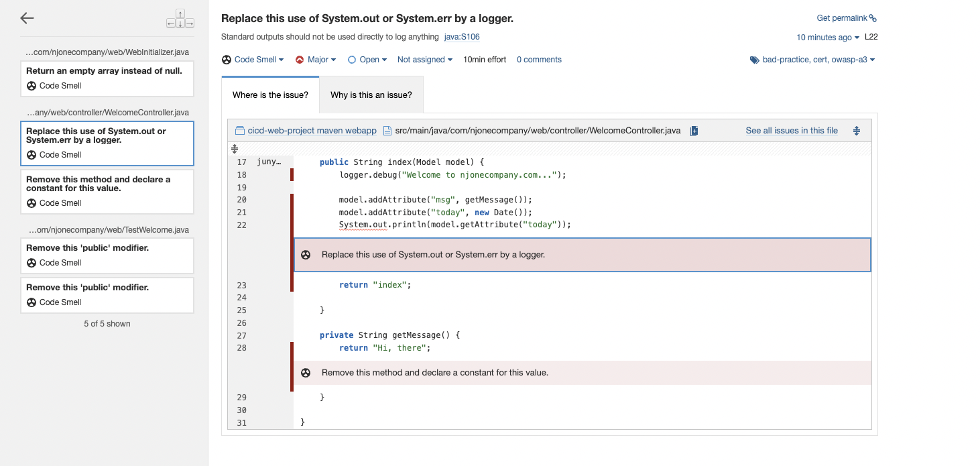Click the '5 of 5 shown' counter
Screen dimensions: 980x466
(107, 324)
